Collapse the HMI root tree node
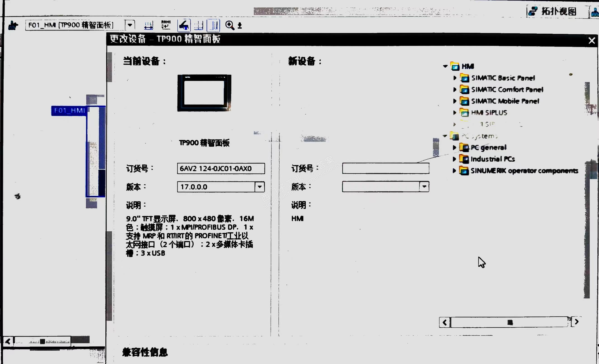The height and width of the screenshot is (364, 599). [x=445, y=66]
